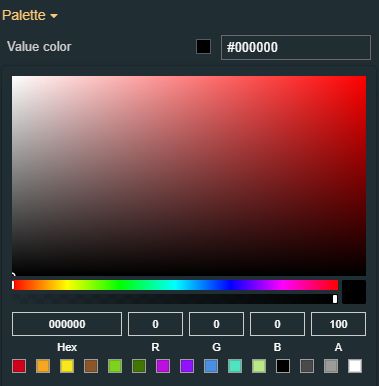Click the Hex label to switch mode

point(67,347)
